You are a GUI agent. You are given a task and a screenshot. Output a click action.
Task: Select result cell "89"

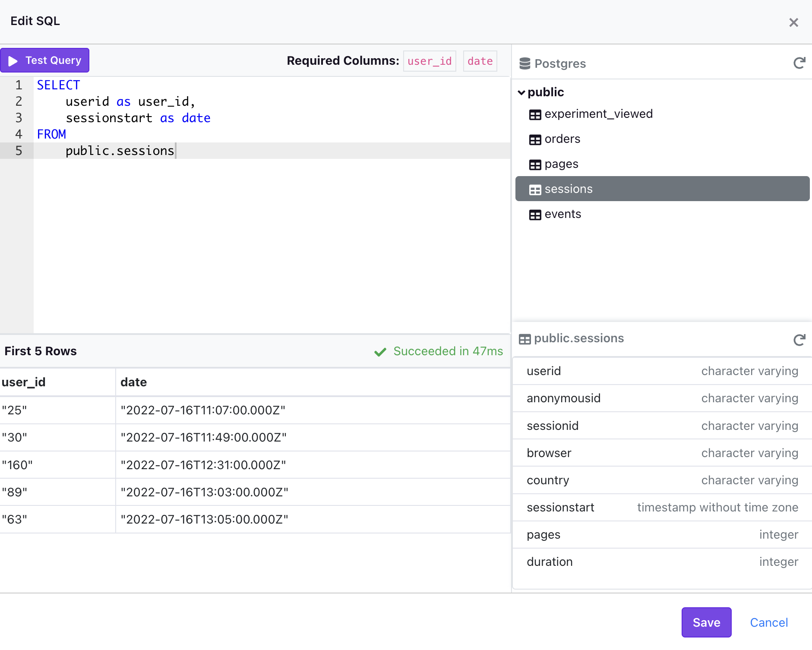click(57, 492)
